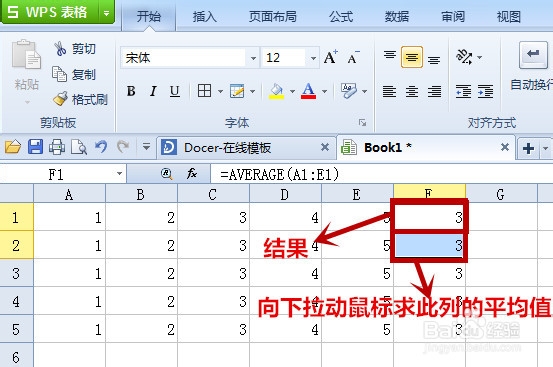This screenshot has width=553, height=367.
Task: Apply red font color A
Action: [308, 91]
